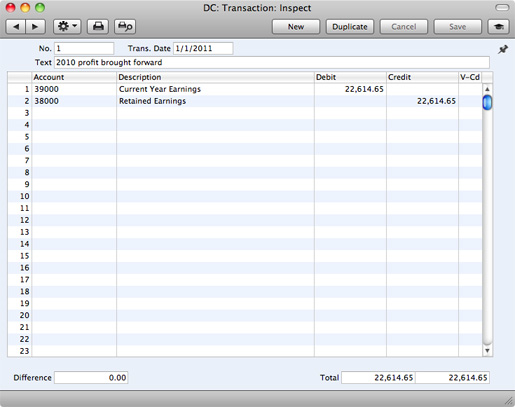Viewport: 515px width, 407px height.
Task: Open the gear Operations menu
Action: [x=67, y=27]
